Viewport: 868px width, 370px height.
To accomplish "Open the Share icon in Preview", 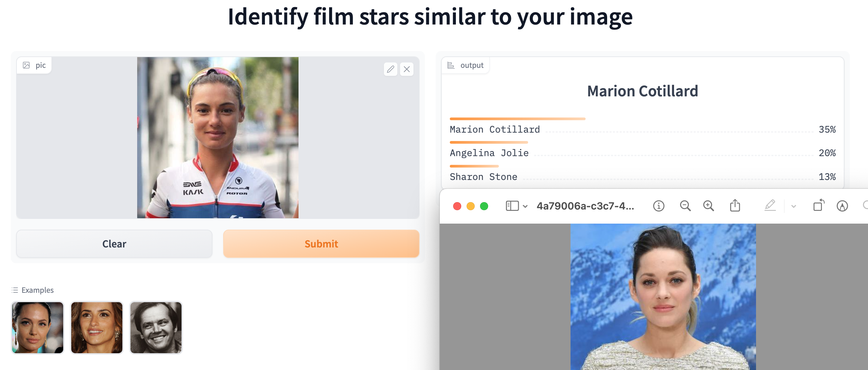I will click(x=735, y=205).
